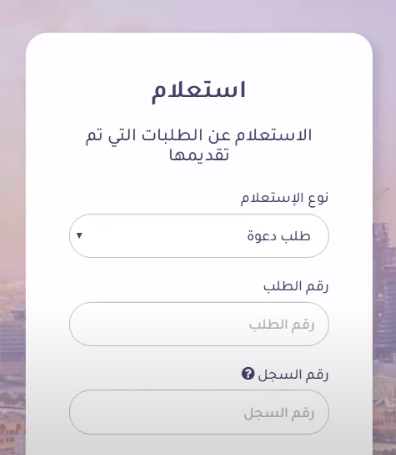Click the blurred cityscape left of the card
The width and height of the screenshot is (396, 455).
coord(12,367)
